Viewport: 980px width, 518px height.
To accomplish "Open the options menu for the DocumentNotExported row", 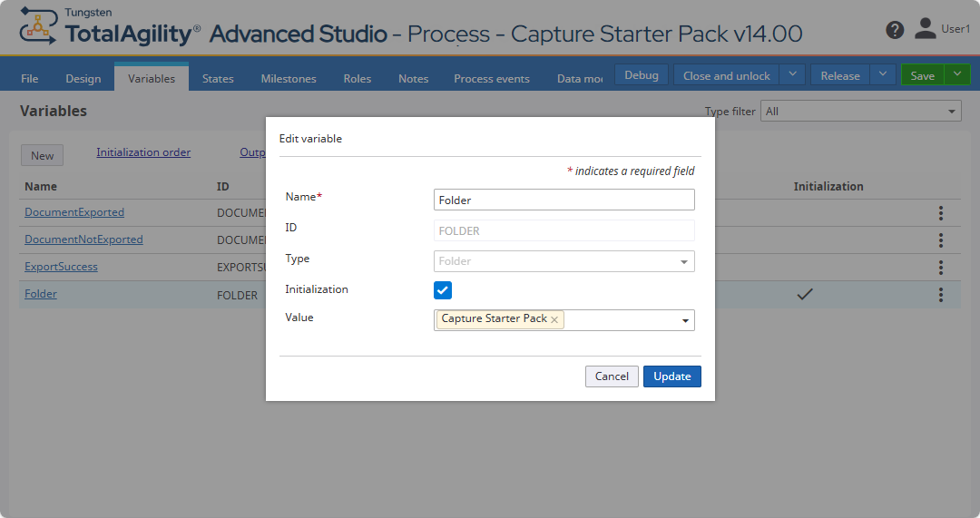I will click(x=940, y=239).
